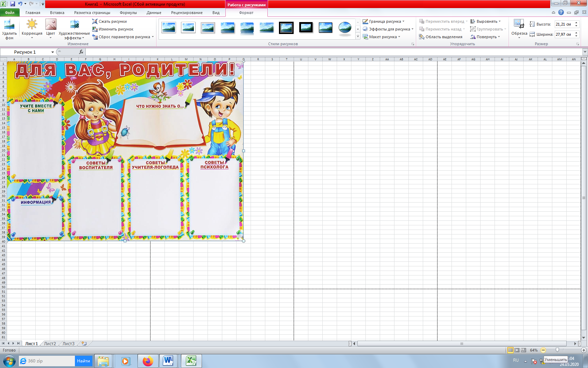588x368 pixels.
Task: Click the zoom slider handle
Action: 557,350
